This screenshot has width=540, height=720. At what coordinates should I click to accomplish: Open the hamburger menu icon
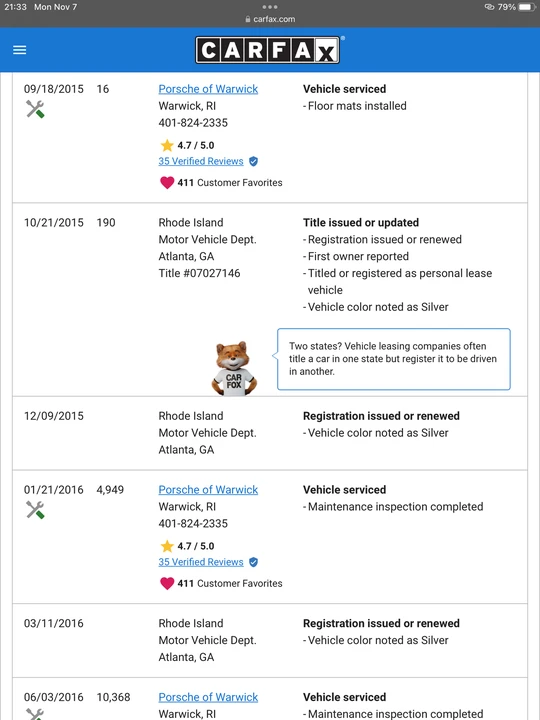point(19,50)
